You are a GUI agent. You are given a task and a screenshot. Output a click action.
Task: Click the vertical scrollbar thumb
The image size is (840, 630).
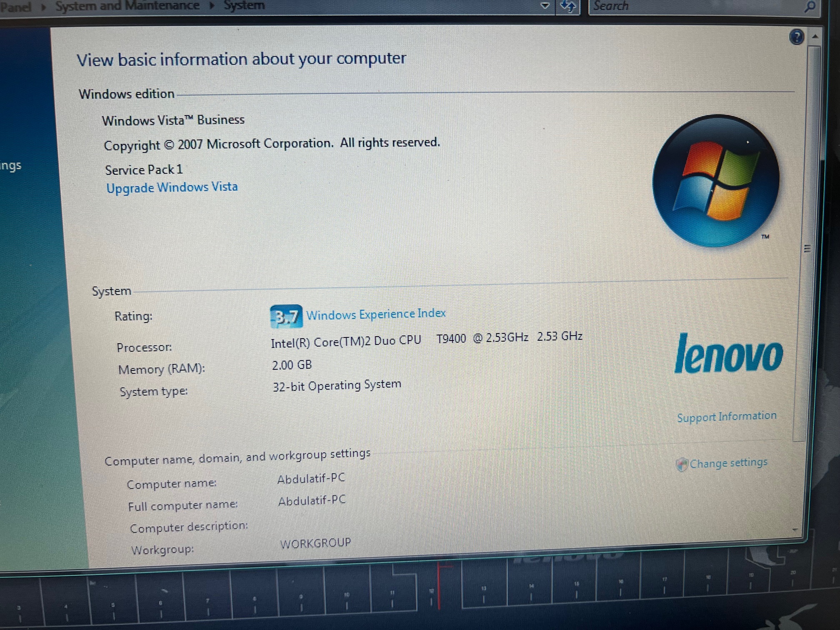click(x=808, y=249)
